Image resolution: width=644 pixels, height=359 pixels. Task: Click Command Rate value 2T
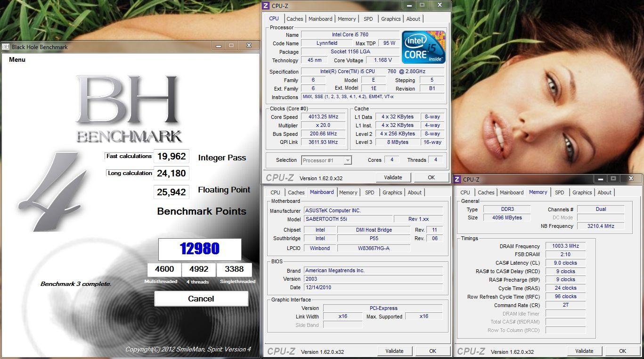[x=565, y=305]
